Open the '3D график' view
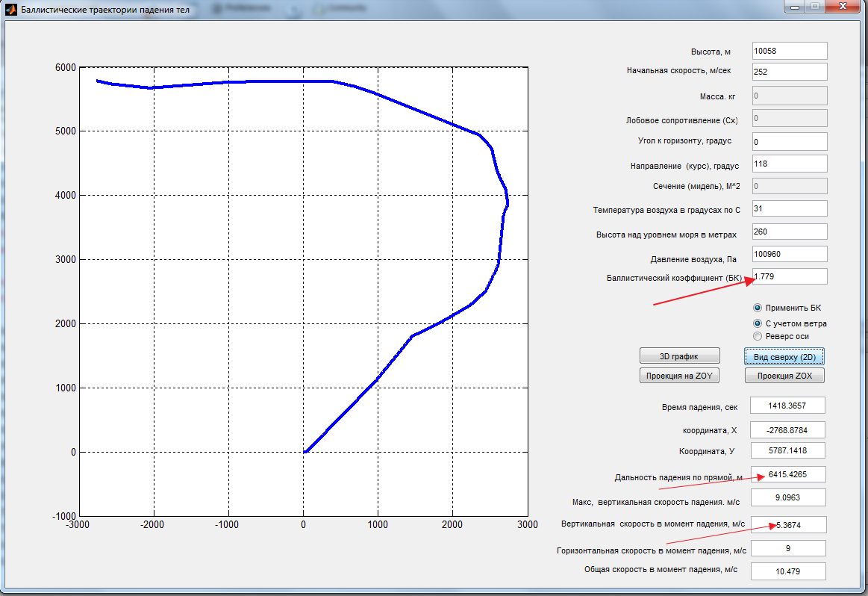Viewport: 868px width, 596px height. (679, 356)
